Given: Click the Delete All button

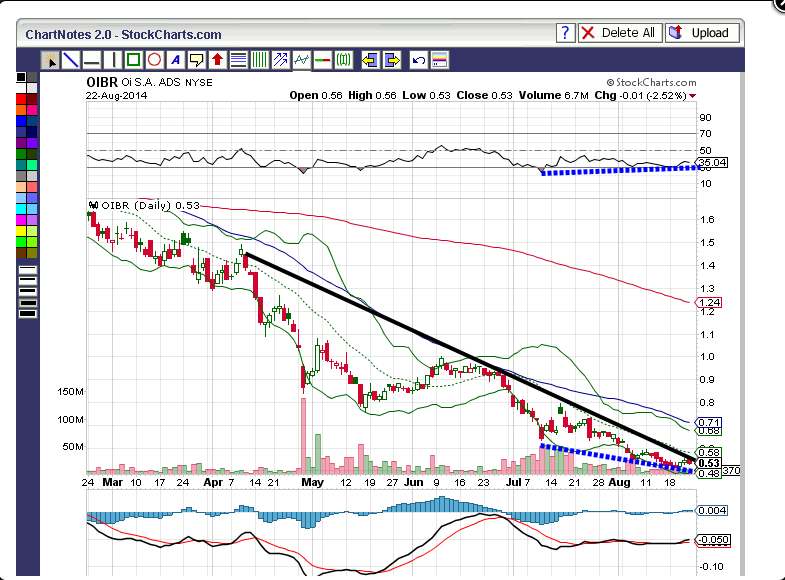Looking at the screenshot, I should tap(620, 33).
